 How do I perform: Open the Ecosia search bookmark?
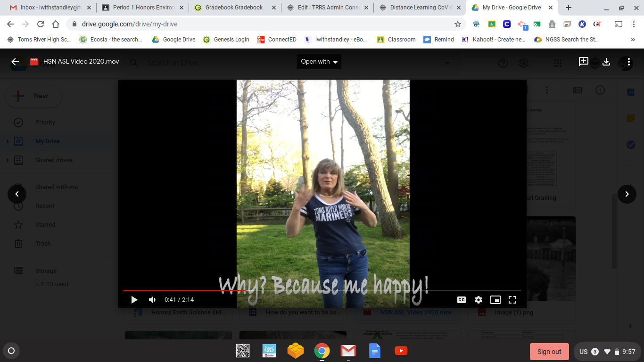click(x=110, y=40)
